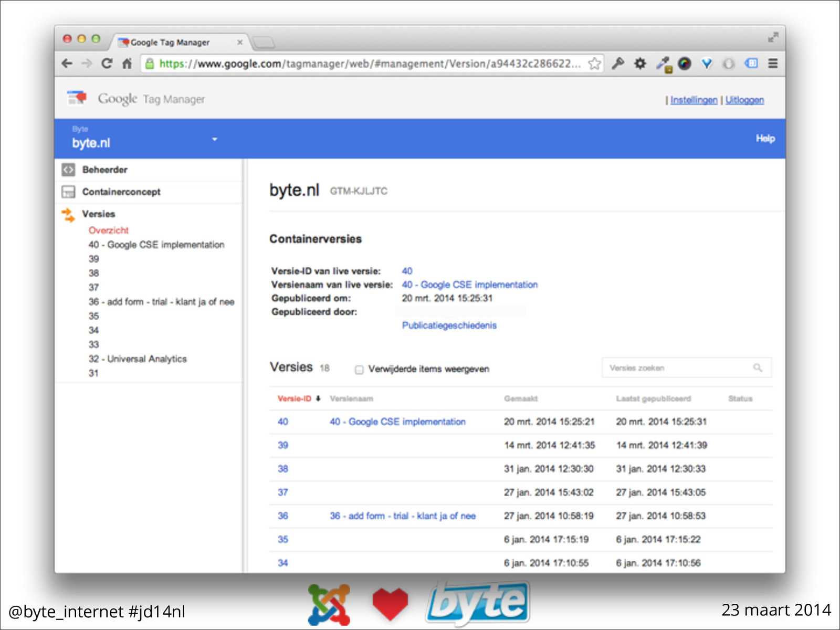The height and width of the screenshot is (630, 840).
Task: Open sidebar version 37
Action: click(93, 287)
